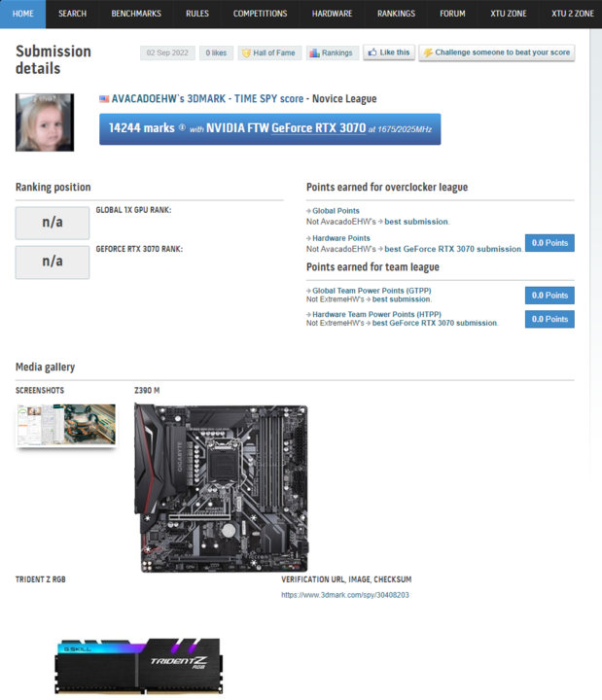Click the 0.0 Points badge for Hardware Points
Screen dimensions: 602x700
point(549,243)
